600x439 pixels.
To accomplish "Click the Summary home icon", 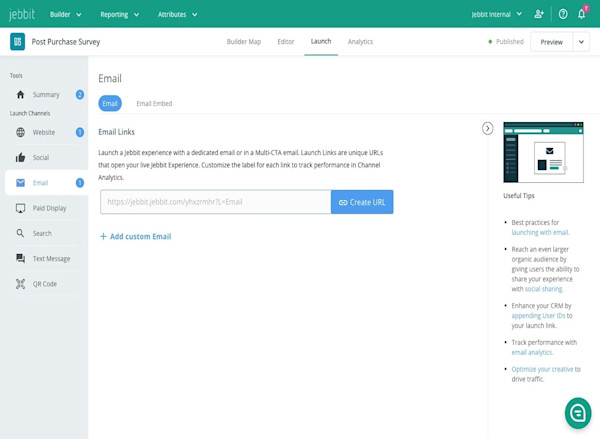I will pyautogui.click(x=20, y=95).
